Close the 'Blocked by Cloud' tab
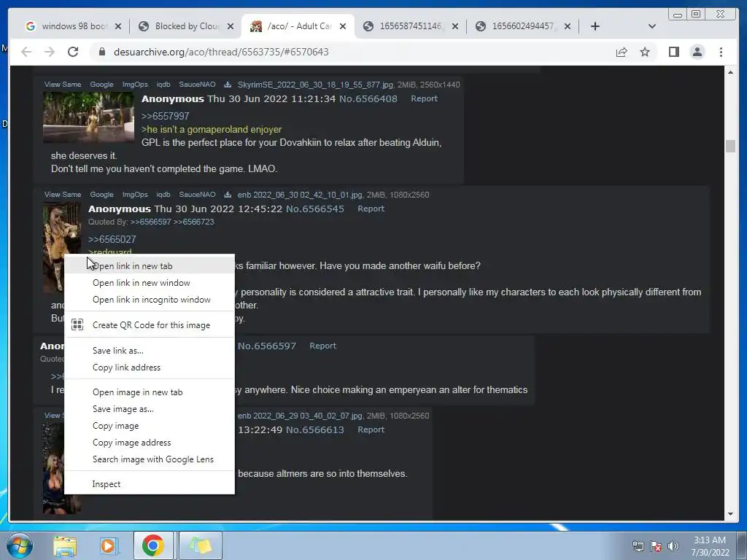The image size is (747, 560). [231, 26]
